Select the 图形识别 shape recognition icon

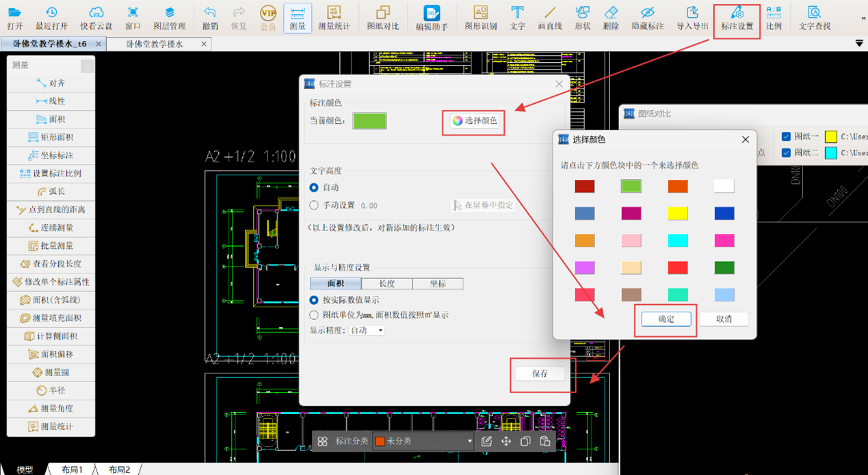click(481, 18)
